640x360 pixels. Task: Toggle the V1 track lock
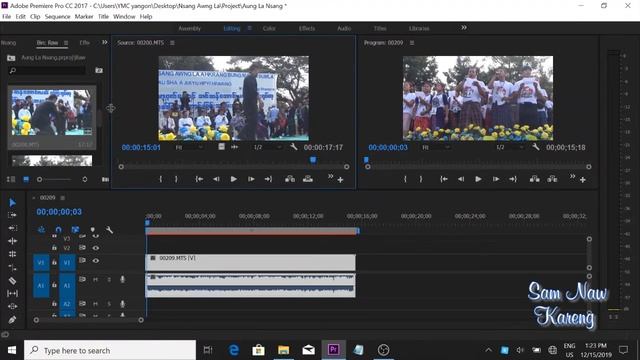point(54,262)
